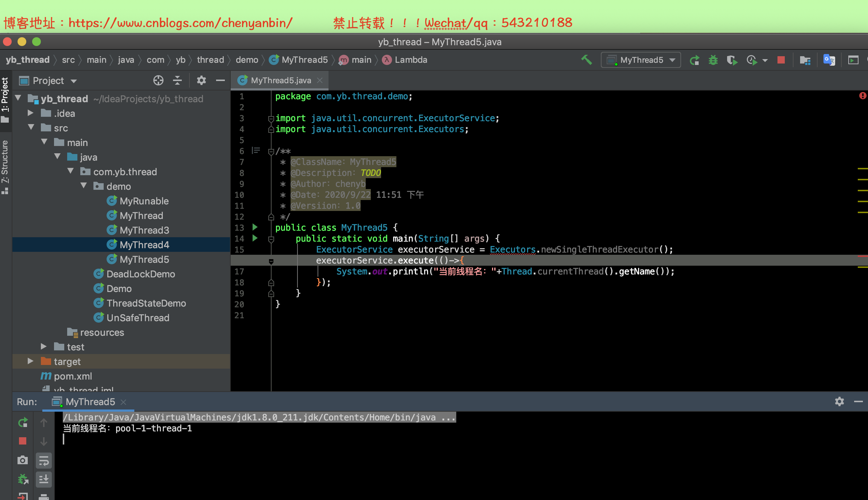
Task: Click the rerun icon in the top toolbar
Action: click(x=694, y=60)
